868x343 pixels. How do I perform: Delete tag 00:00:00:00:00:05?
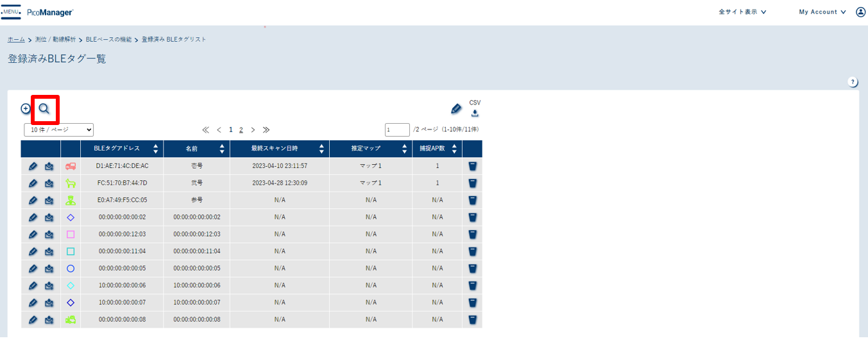tap(472, 269)
